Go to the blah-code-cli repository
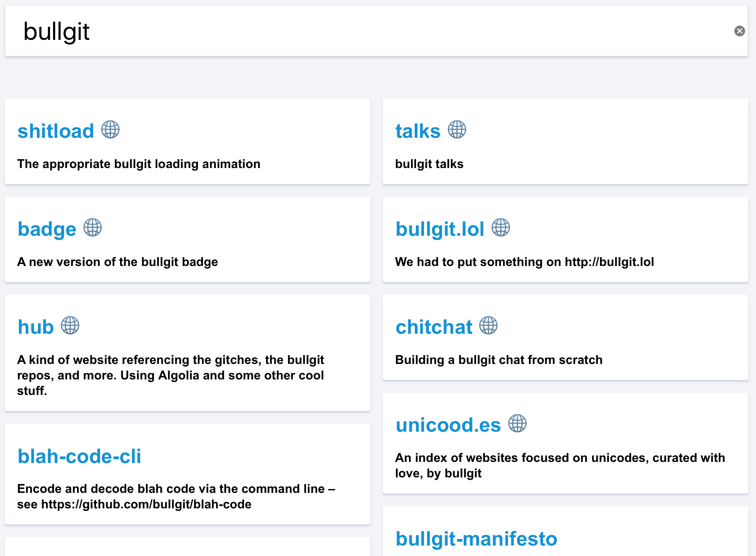756x556 pixels. (x=79, y=456)
